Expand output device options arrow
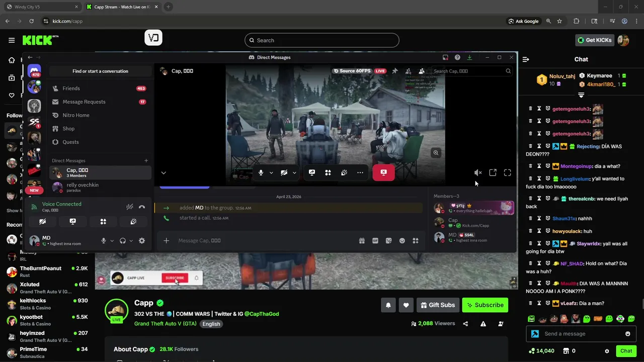 131,241
